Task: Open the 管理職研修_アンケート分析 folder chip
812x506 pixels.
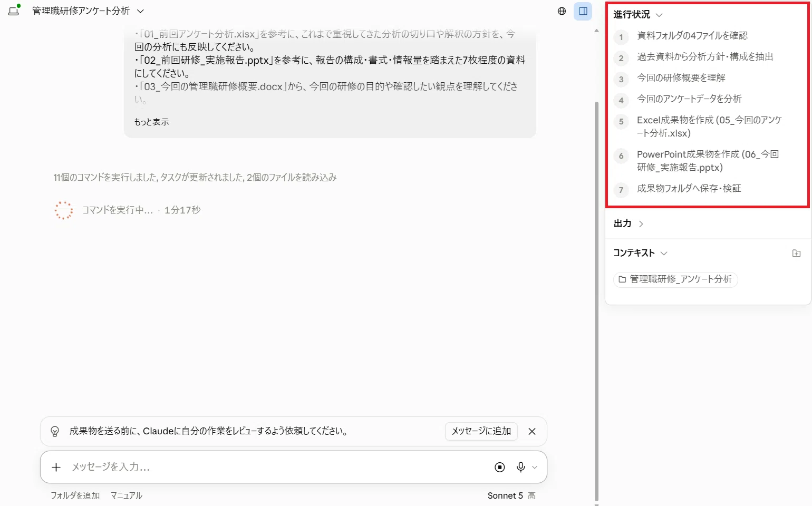Action: 675,279
